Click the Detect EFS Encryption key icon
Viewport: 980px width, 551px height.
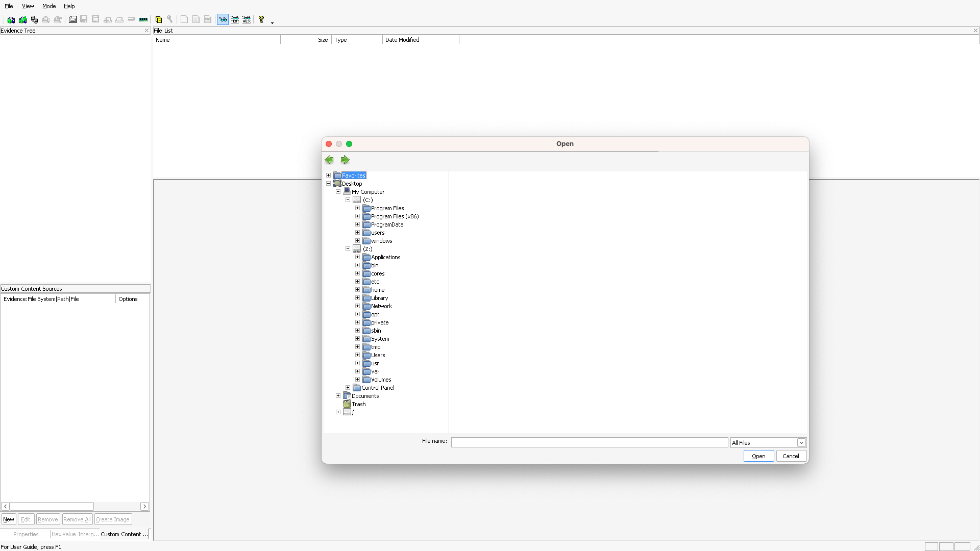[170, 19]
